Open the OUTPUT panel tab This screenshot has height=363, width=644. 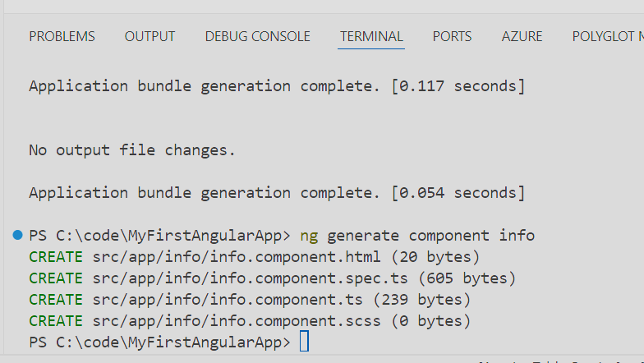pyautogui.click(x=149, y=36)
